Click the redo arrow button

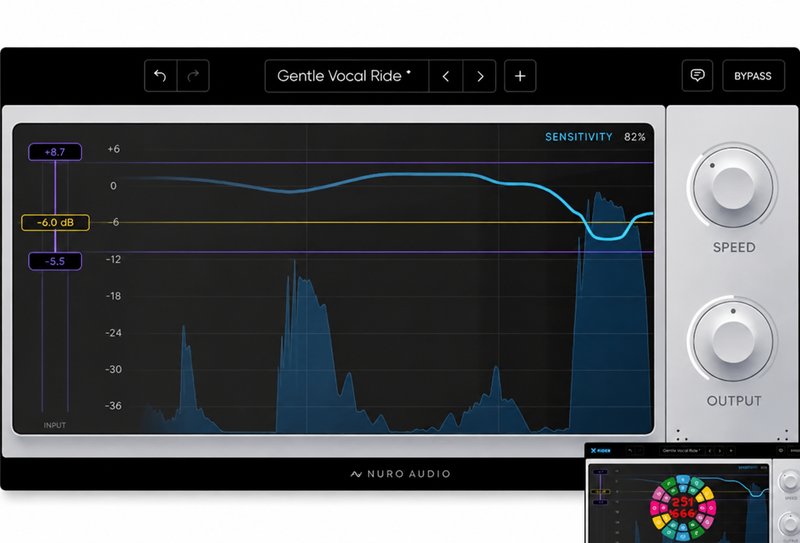[193, 76]
